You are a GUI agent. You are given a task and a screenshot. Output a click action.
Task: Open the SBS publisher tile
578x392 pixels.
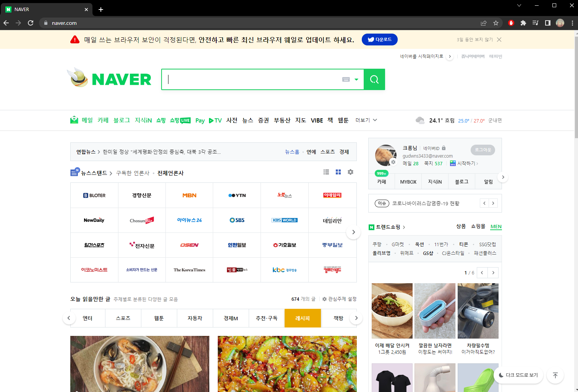(237, 220)
